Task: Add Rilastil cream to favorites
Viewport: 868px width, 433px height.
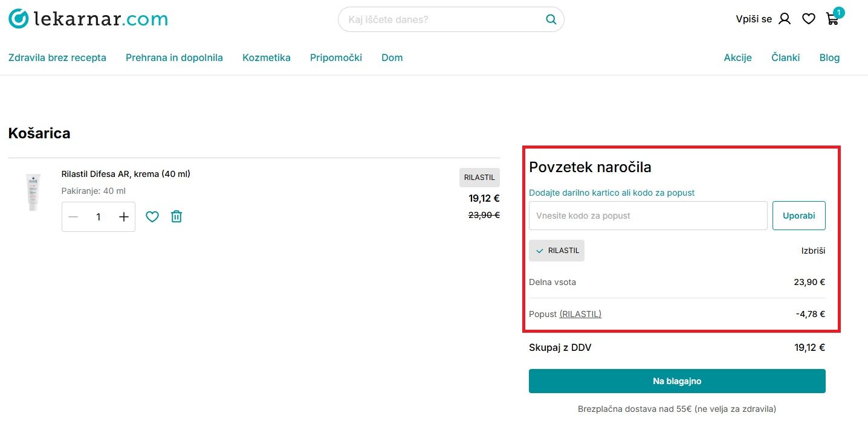Action: pos(152,217)
